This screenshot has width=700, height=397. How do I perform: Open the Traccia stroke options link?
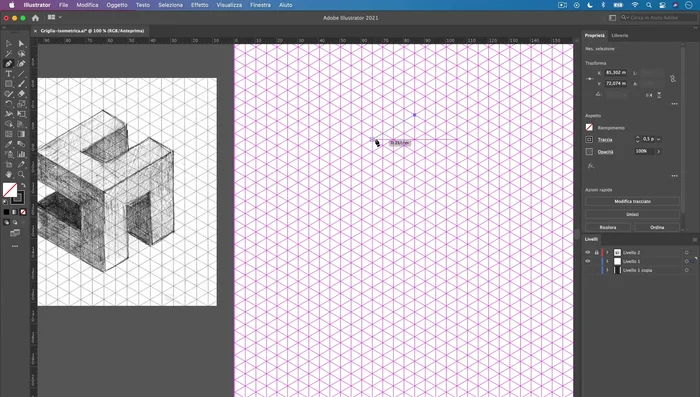[605, 140]
